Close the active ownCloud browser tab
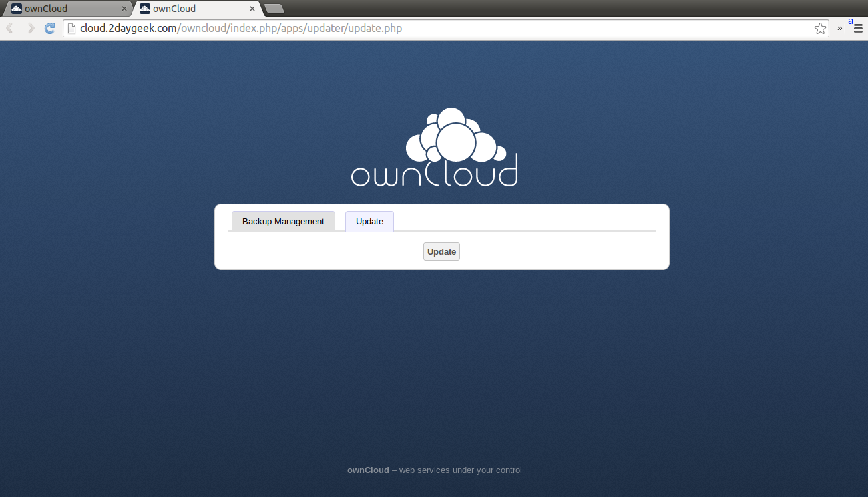This screenshot has width=868, height=497. pyautogui.click(x=252, y=9)
